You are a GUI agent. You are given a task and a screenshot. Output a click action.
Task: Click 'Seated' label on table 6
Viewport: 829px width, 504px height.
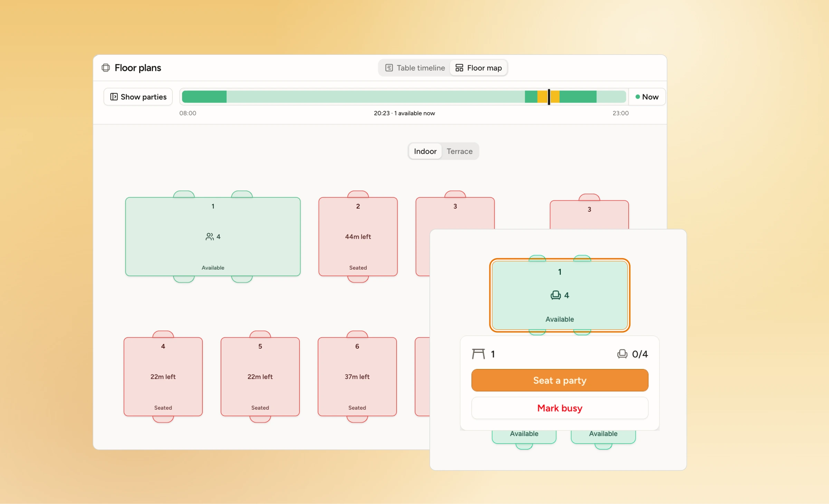pyautogui.click(x=357, y=408)
